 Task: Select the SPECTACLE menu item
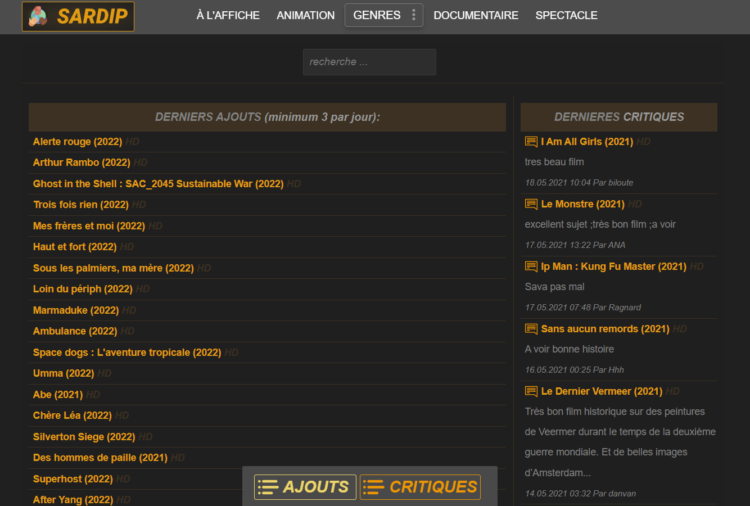566,15
